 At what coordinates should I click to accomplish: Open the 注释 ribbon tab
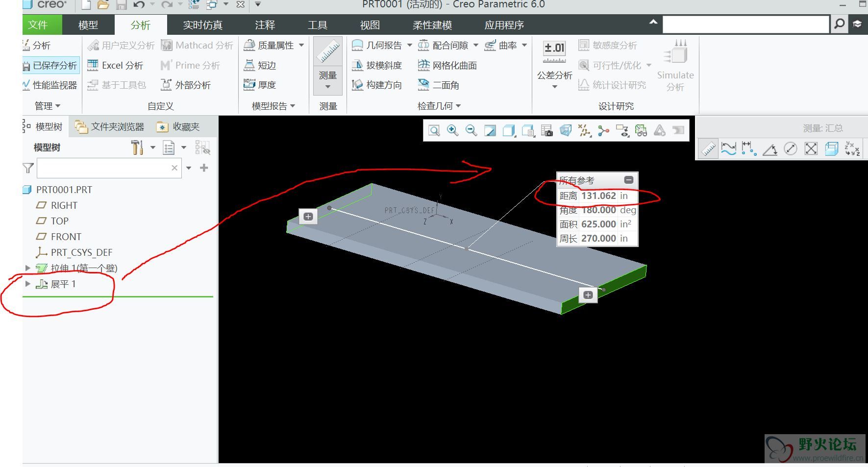point(265,25)
